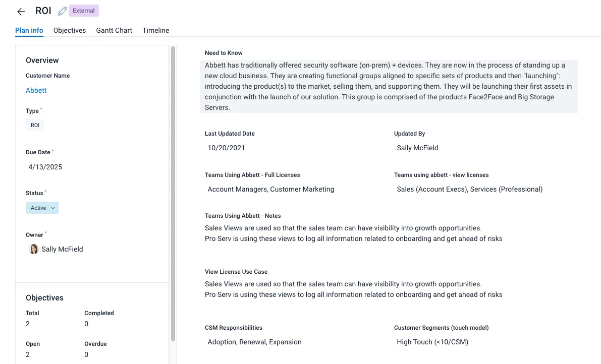Click the Need to Know description text
This screenshot has height=364, width=601.
389,87
